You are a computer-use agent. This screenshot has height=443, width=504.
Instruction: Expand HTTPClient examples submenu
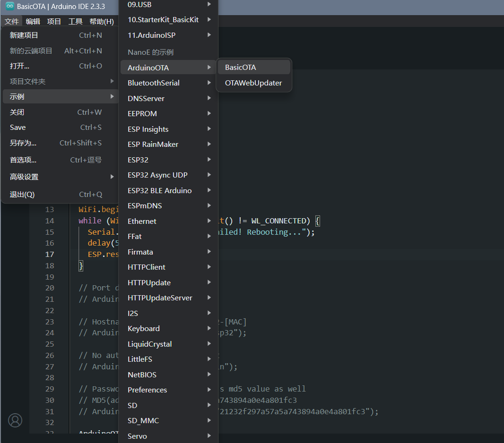[x=169, y=267]
